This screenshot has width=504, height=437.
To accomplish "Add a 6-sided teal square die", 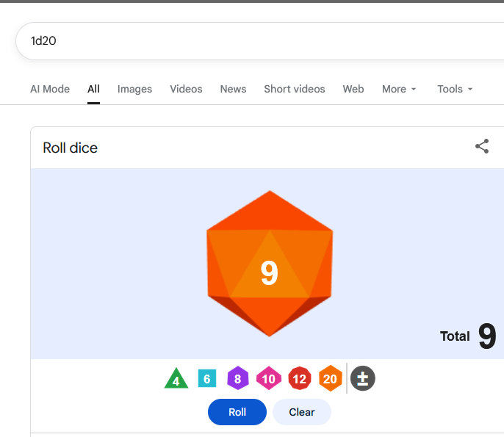I will coord(207,378).
